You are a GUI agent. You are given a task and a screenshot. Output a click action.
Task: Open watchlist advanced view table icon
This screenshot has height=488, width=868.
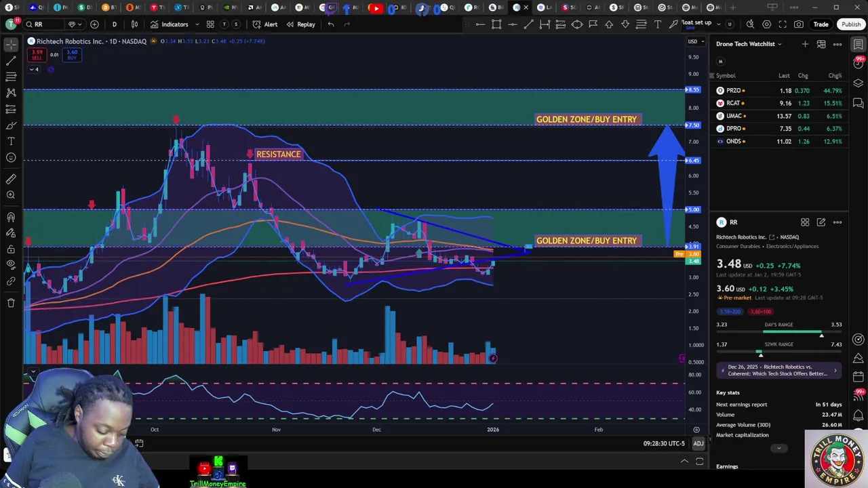click(821, 44)
